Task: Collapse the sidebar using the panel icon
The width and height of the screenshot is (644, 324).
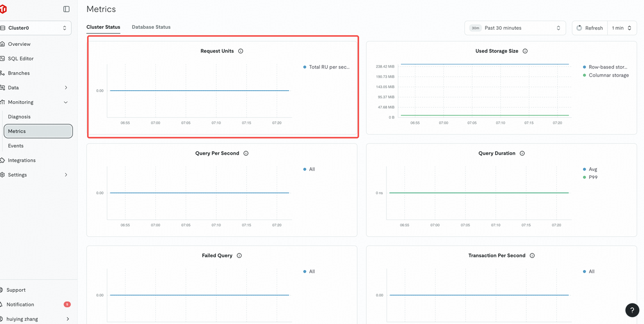Action: pyautogui.click(x=66, y=9)
